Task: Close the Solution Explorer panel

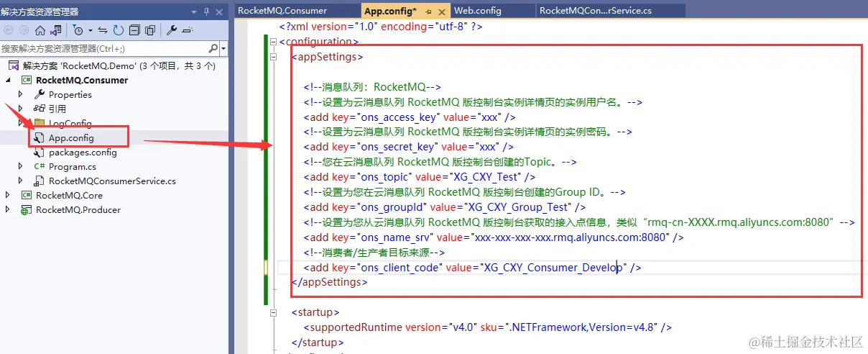Action: pos(220,12)
